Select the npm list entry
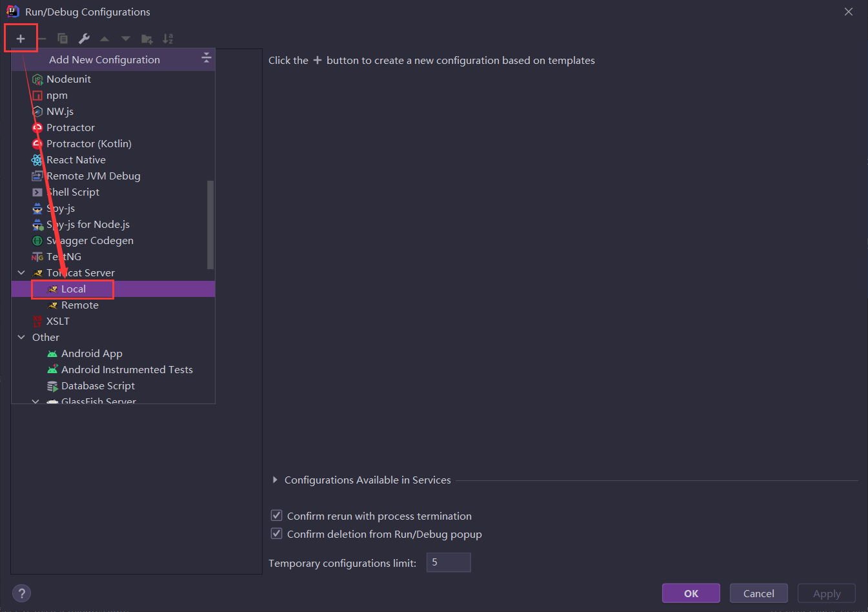This screenshot has height=612, width=868. click(113, 96)
